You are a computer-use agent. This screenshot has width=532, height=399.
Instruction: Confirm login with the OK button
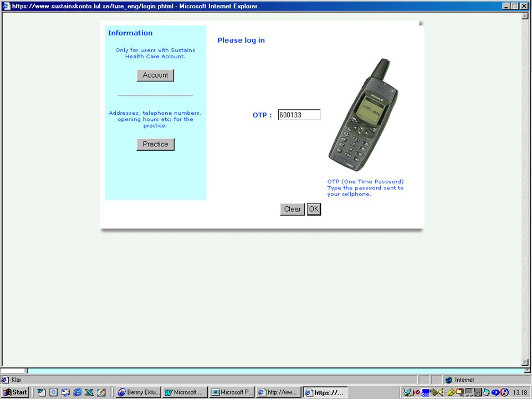(x=314, y=209)
